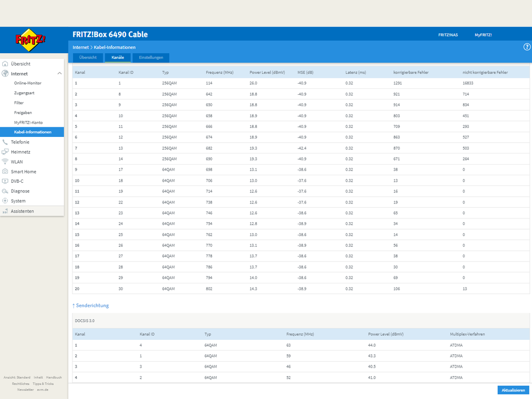Collapse the Internet menu chevron
The width and height of the screenshot is (532, 399).
click(x=59, y=74)
